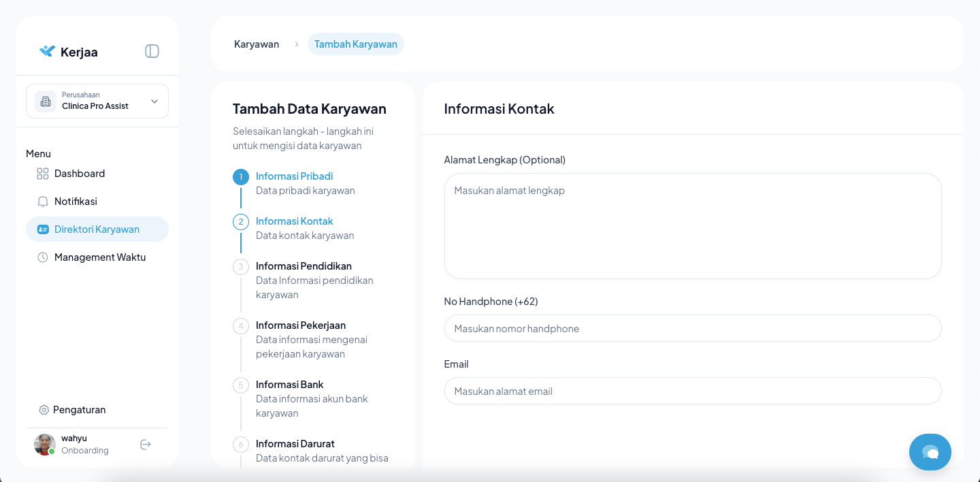Focus the Alamat Lengkap text area
The height and width of the screenshot is (482, 980).
(x=692, y=226)
